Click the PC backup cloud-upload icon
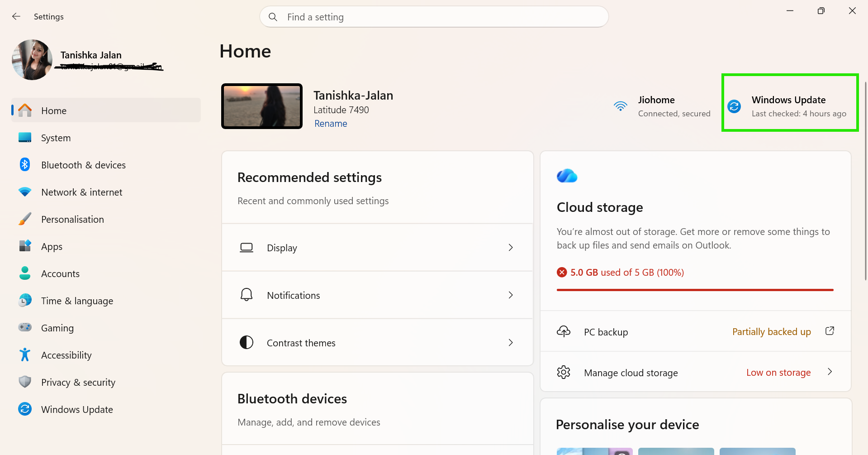 [564, 331]
